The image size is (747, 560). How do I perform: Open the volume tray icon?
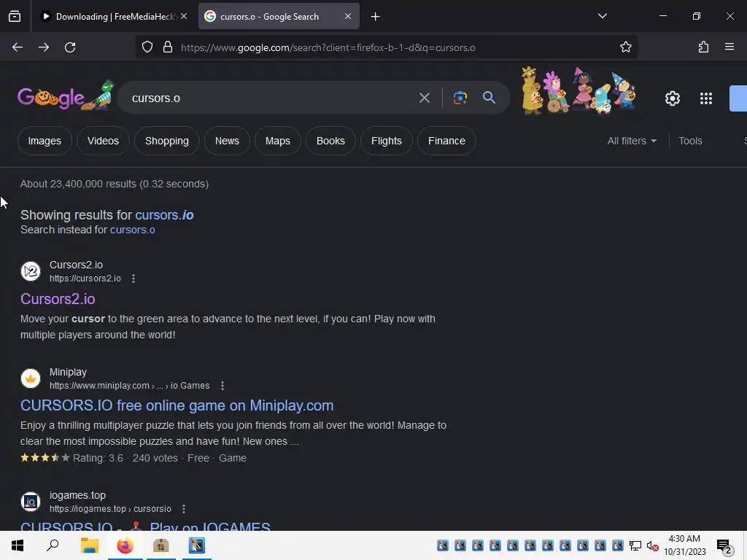pos(652,546)
